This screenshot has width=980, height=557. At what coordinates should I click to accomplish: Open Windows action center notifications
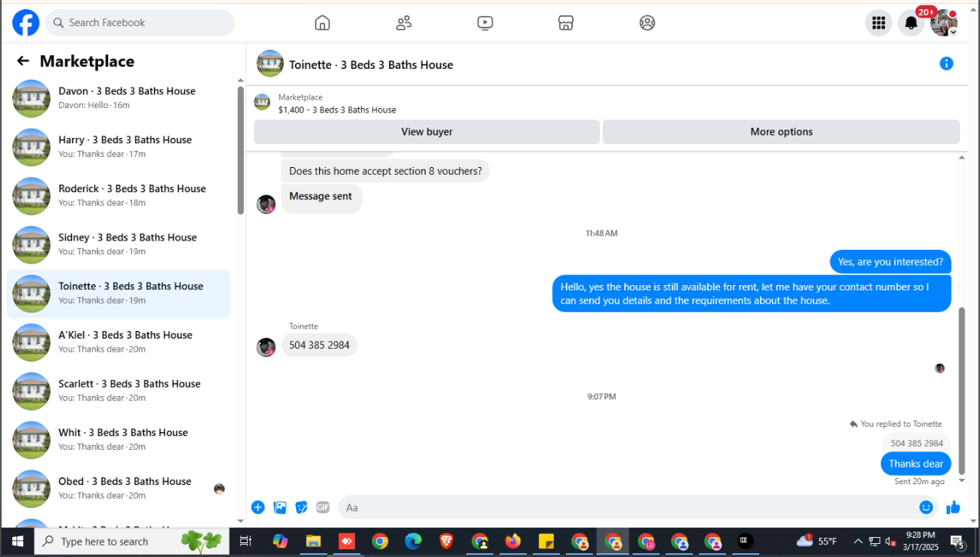(958, 542)
